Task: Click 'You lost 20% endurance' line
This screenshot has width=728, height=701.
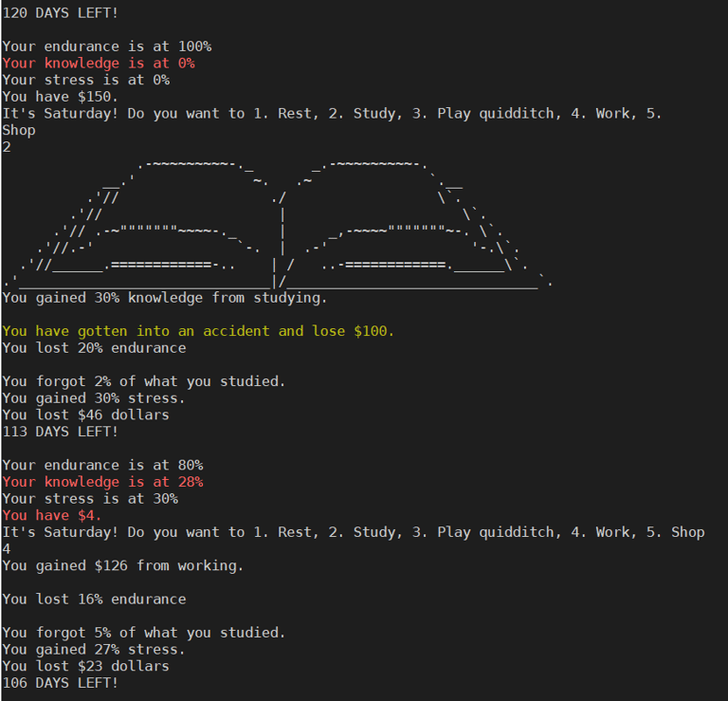Action: coord(94,348)
